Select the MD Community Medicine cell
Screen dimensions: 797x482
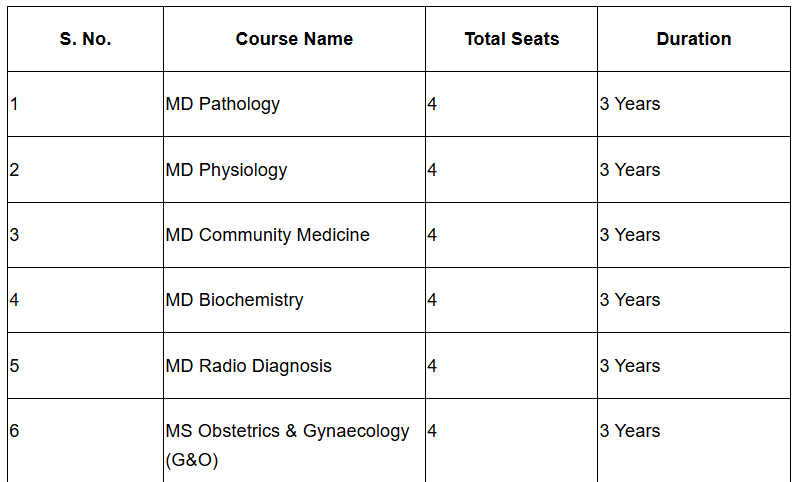pos(267,235)
